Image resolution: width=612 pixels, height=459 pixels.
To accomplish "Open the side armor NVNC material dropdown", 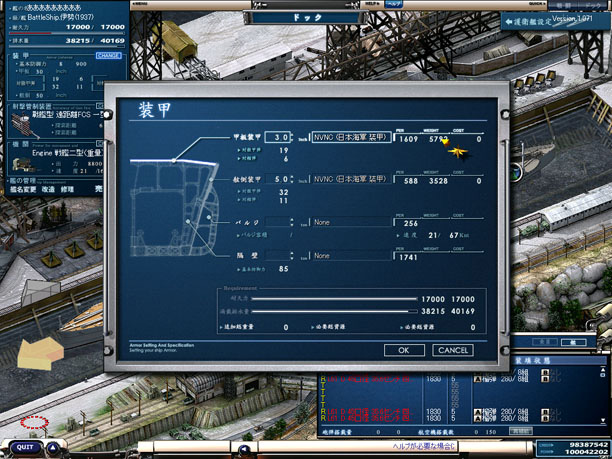I will [351, 179].
